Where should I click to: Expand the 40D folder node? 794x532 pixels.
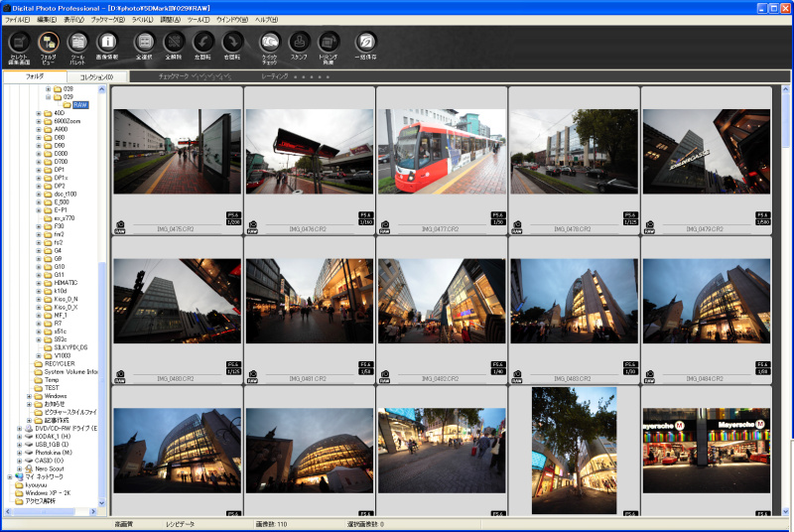pyautogui.click(x=39, y=113)
